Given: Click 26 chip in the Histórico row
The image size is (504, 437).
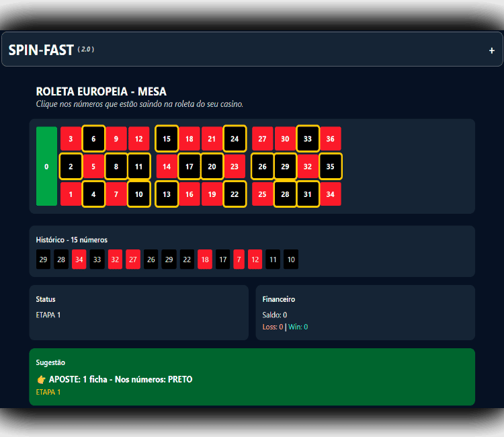Looking at the screenshot, I should click(x=151, y=260).
